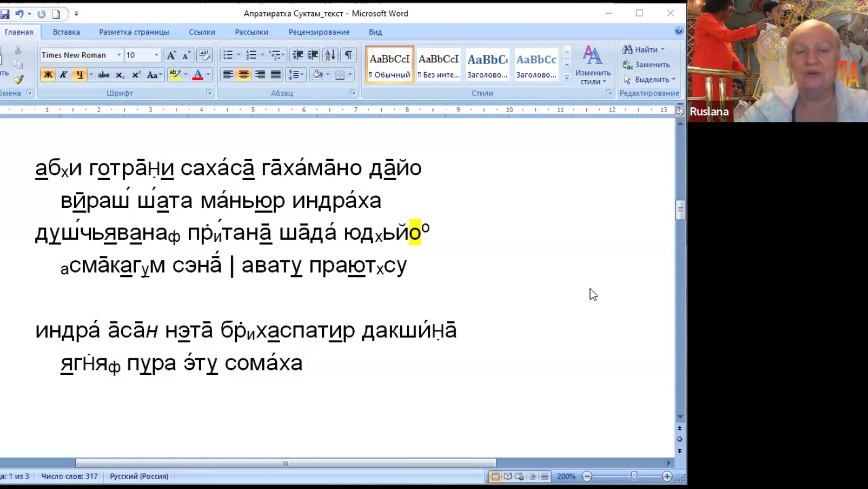Click the subscript icon
This screenshot has width=868, height=489.
pos(120,75)
